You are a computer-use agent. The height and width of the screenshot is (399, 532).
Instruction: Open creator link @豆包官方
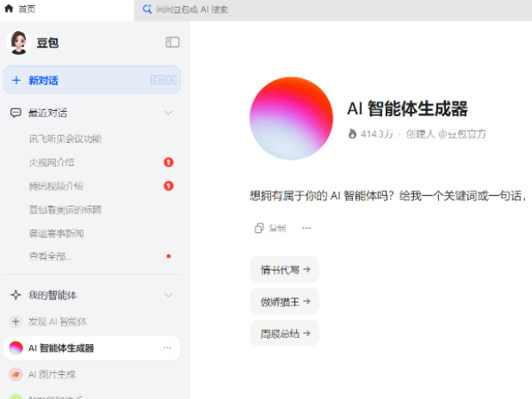click(462, 134)
